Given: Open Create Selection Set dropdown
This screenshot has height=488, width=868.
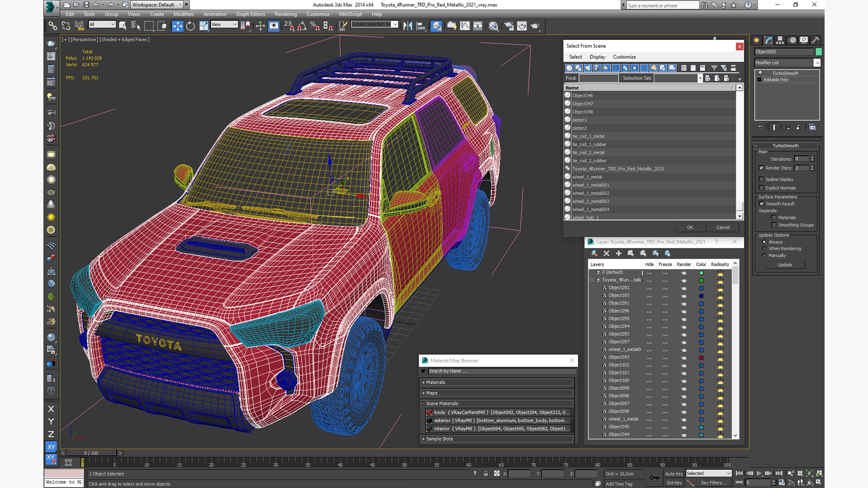Looking at the screenshot, I should point(395,24).
